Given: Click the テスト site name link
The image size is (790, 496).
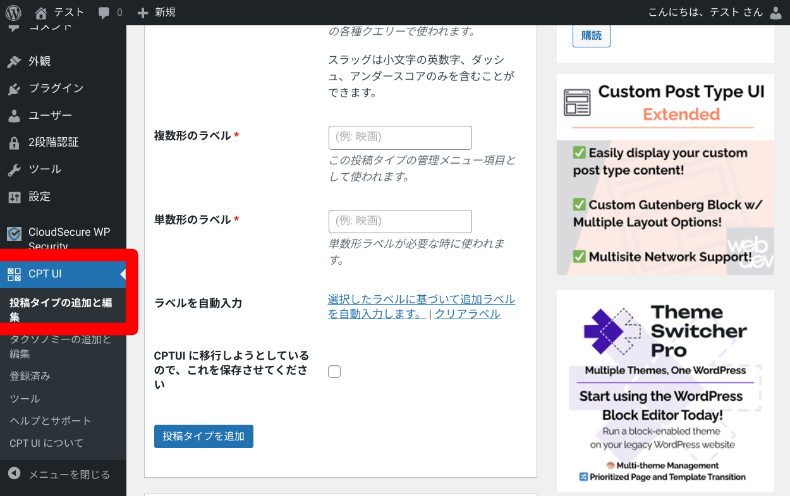Looking at the screenshot, I should [68, 13].
